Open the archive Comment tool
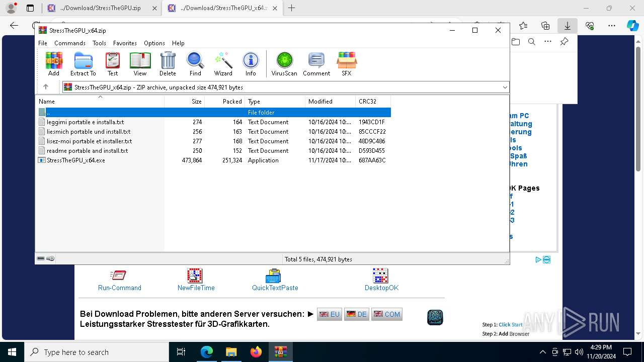This screenshot has height=362, width=644. (316, 64)
